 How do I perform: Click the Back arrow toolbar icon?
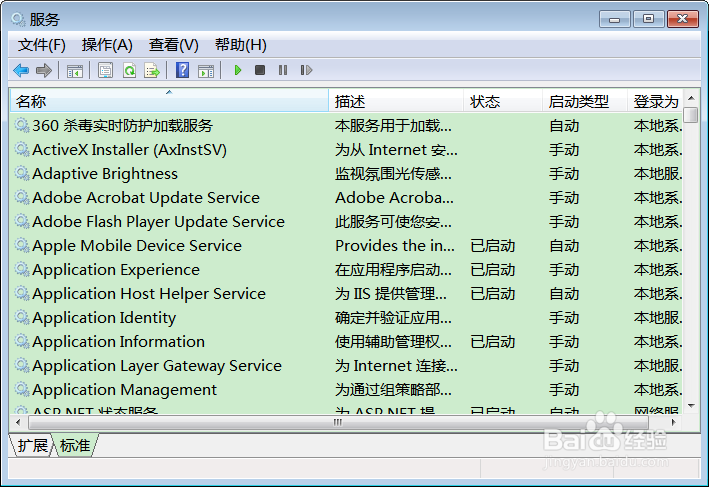(x=21, y=71)
